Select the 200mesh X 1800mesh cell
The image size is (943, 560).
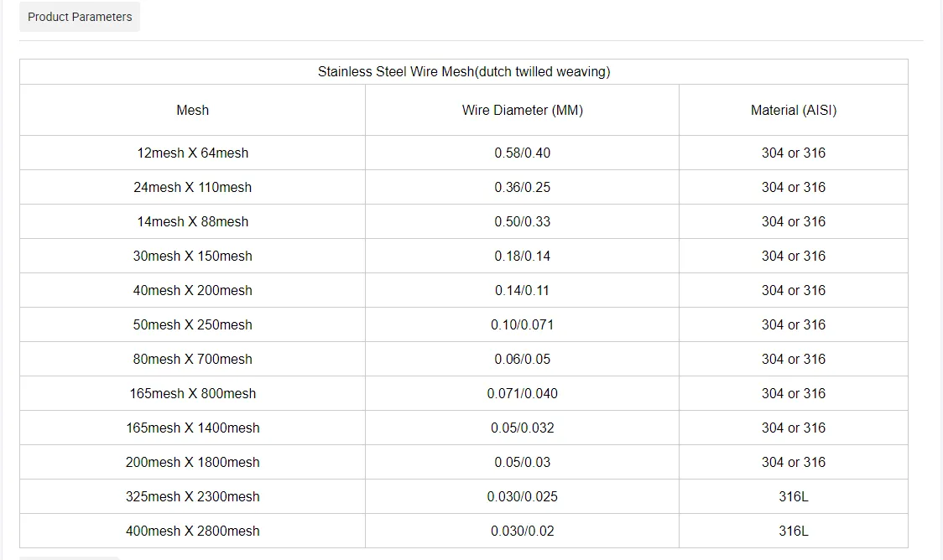(x=193, y=462)
